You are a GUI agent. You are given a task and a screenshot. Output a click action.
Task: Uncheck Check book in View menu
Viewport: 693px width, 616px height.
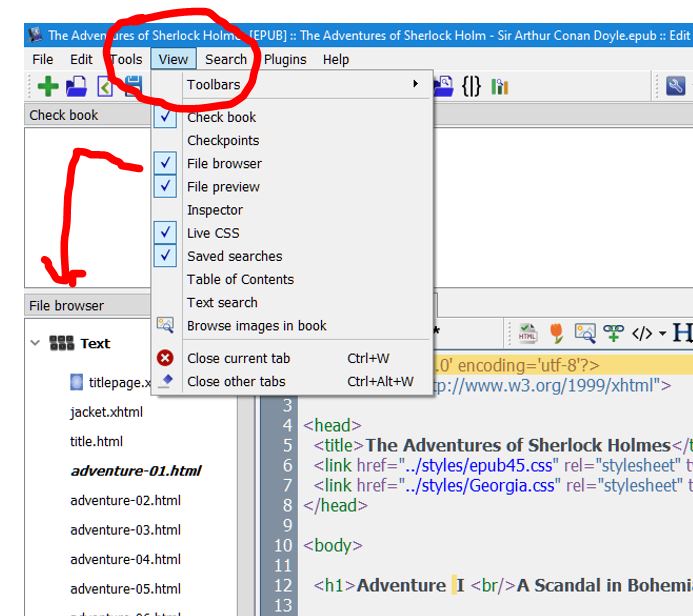click(165, 117)
